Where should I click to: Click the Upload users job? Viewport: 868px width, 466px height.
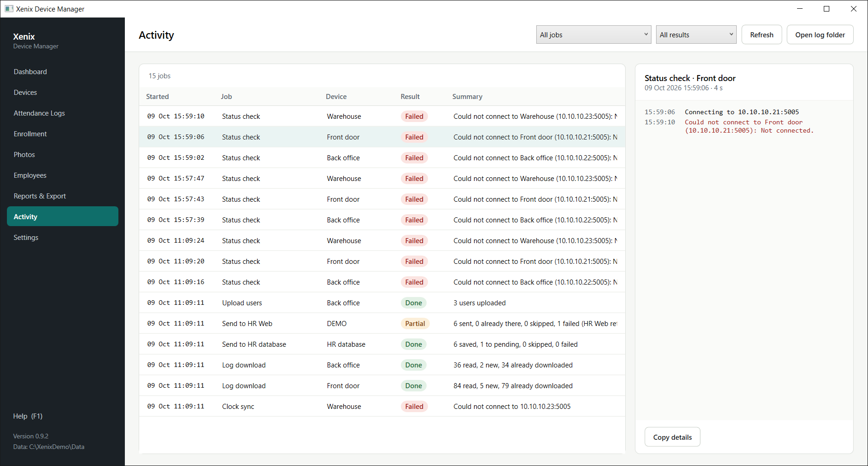pos(382,303)
